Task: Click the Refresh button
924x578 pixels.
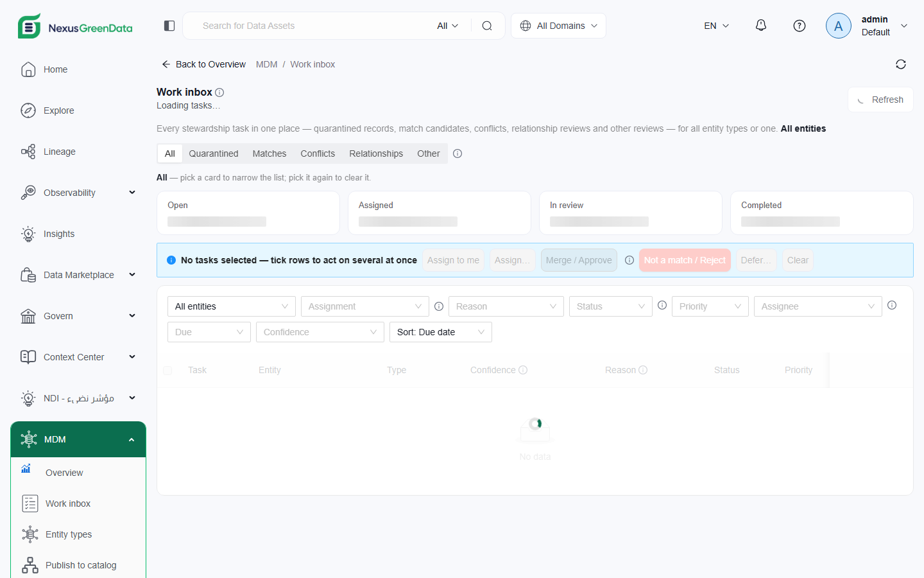Action: coord(880,100)
